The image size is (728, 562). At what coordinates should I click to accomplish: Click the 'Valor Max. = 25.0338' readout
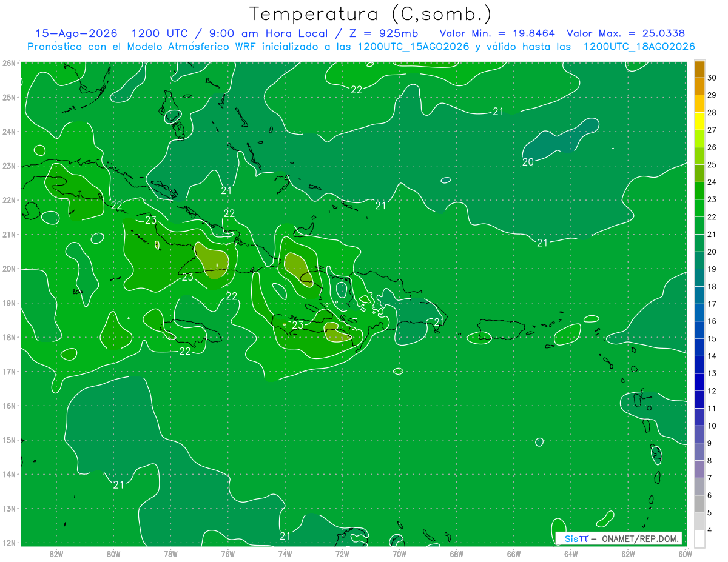[626, 33]
